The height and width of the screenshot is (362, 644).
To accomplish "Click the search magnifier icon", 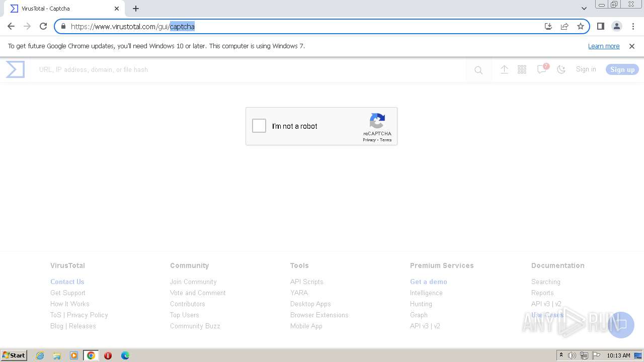I will tap(478, 70).
